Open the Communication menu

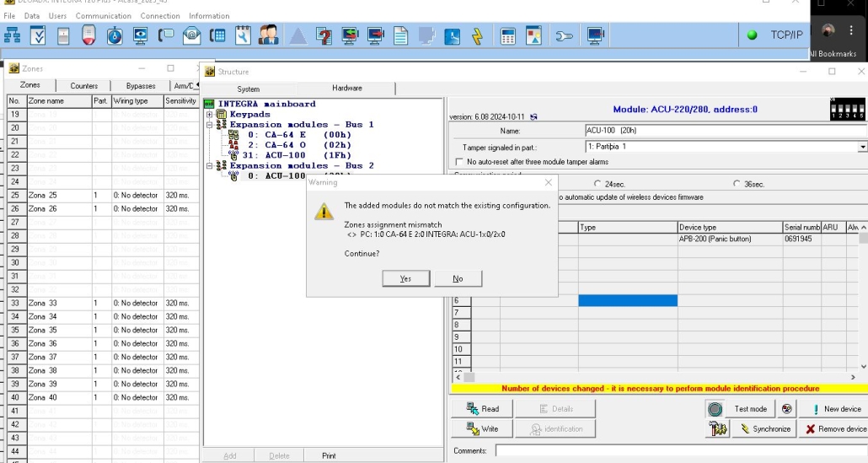[103, 16]
